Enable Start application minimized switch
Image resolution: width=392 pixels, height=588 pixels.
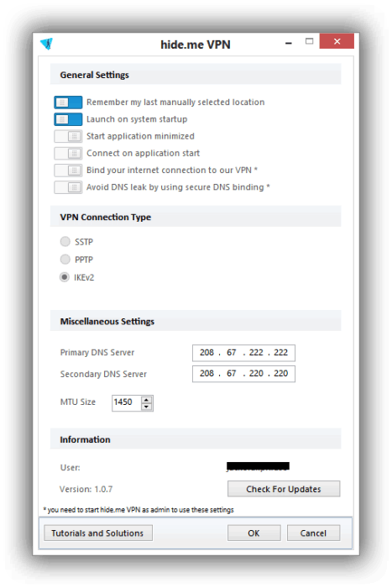68,136
